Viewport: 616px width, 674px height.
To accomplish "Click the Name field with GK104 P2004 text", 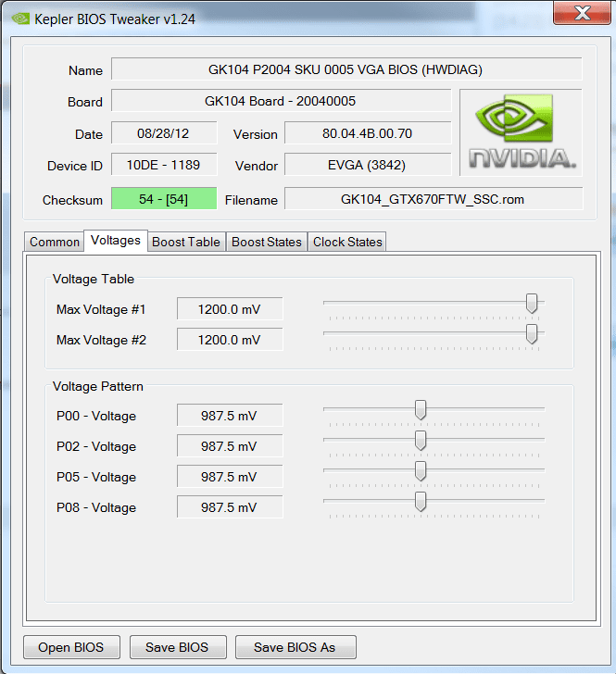I will click(x=346, y=69).
